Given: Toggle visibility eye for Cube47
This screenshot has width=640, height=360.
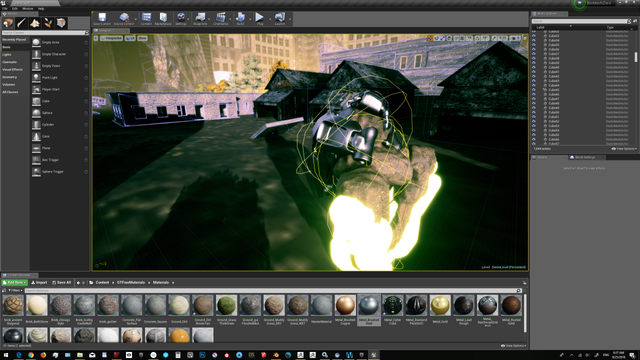Looking at the screenshot, I should point(533,99).
